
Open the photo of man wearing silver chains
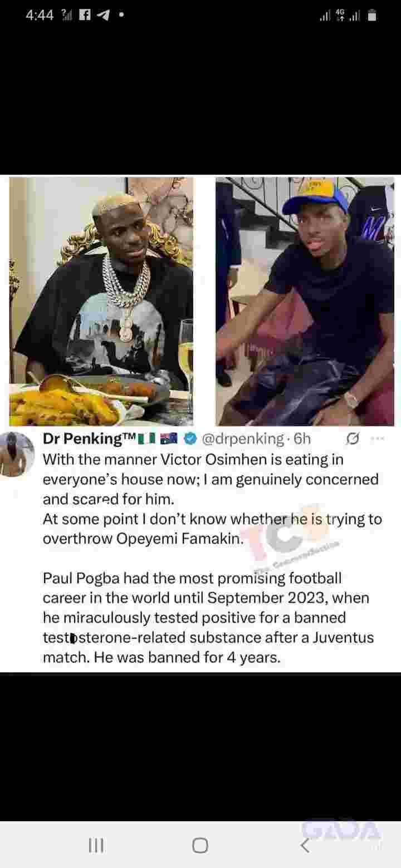[101, 301]
